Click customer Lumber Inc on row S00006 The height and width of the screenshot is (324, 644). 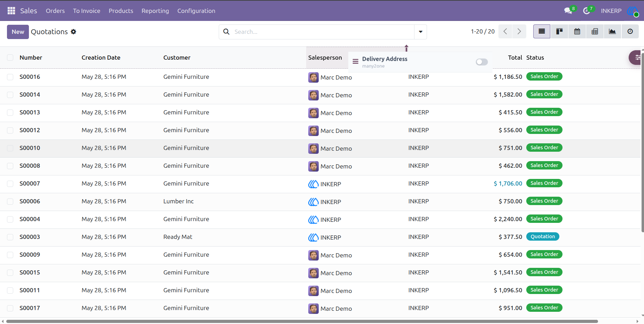point(179,201)
